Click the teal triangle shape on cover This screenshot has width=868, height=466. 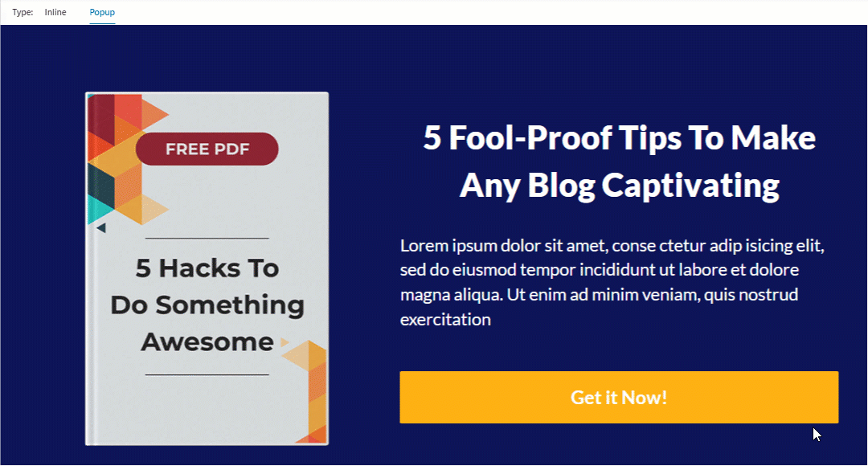tap(99, 209)
